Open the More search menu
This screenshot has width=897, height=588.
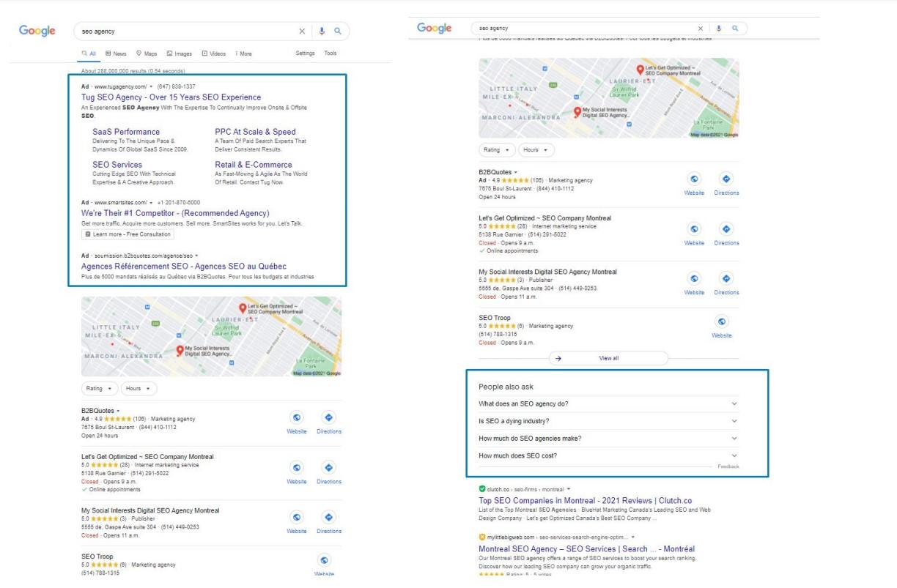coord(243,53)
